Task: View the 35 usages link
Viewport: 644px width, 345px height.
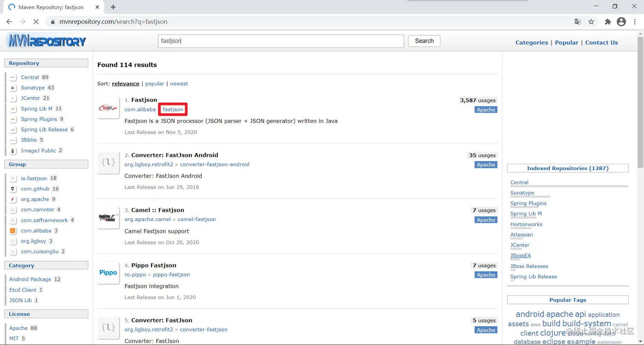Action: point(482,155)
